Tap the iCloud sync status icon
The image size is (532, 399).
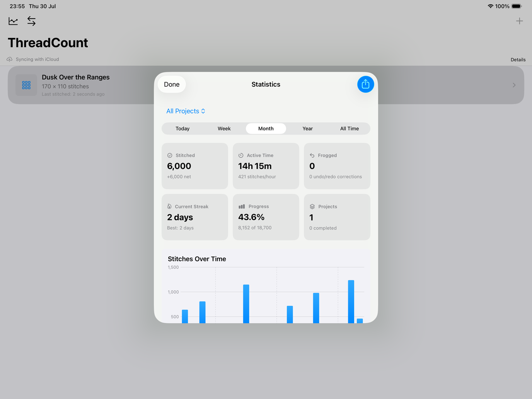[9, 59]
